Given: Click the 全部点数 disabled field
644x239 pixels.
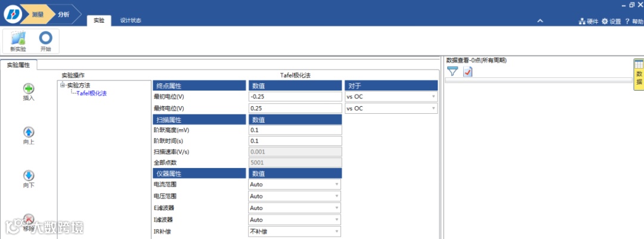Looking at the screenshot, I should tap(295, 163).
